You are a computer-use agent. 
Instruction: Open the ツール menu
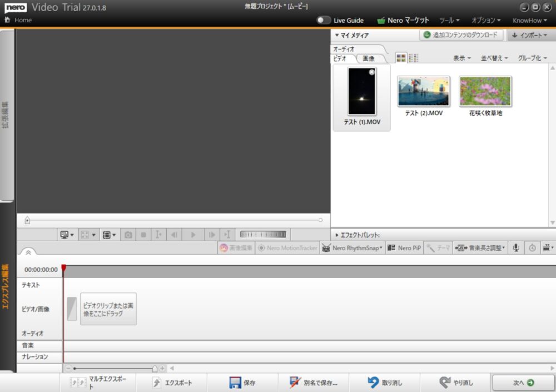449,20
